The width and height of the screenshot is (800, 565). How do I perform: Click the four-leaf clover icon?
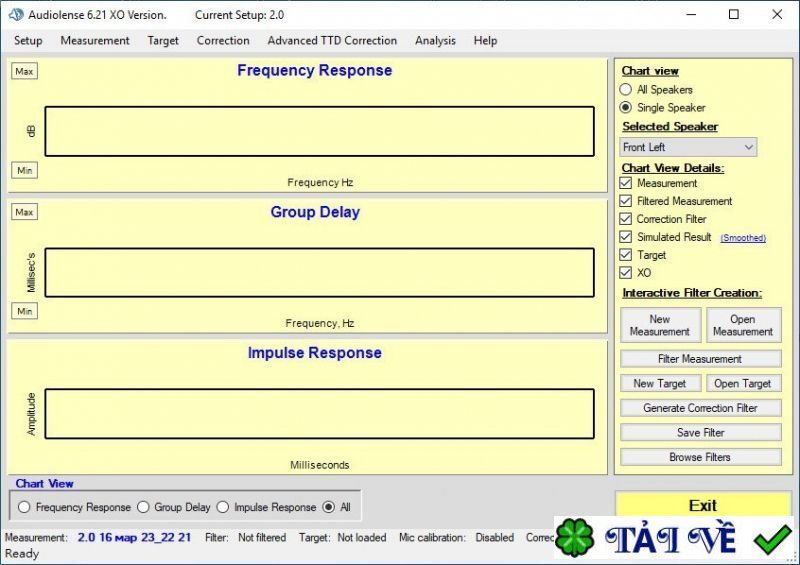578,538
